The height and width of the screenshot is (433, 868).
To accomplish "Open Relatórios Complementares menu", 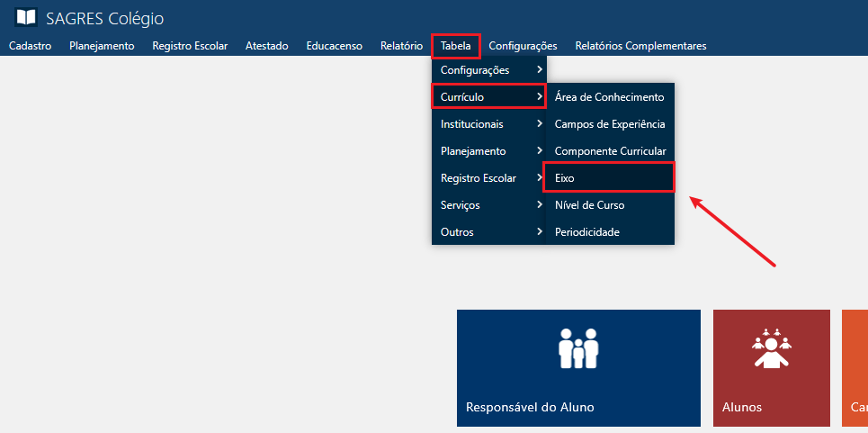I will point(640,46).
